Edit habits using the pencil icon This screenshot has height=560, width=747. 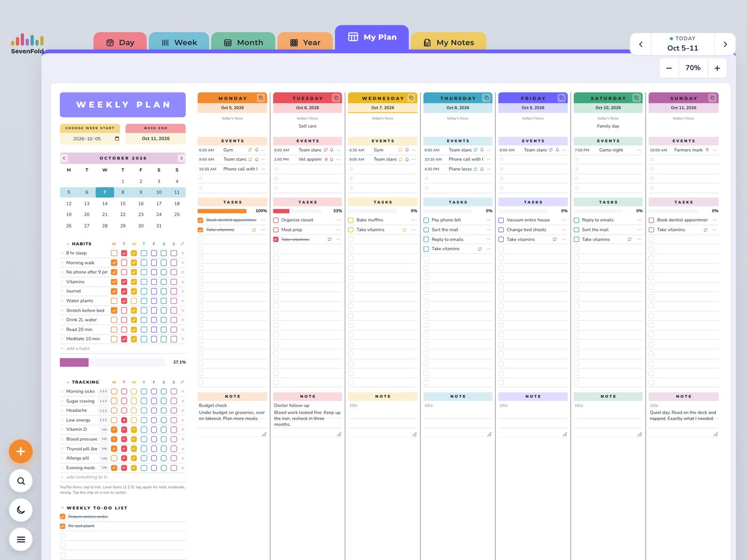pos(182,244)
